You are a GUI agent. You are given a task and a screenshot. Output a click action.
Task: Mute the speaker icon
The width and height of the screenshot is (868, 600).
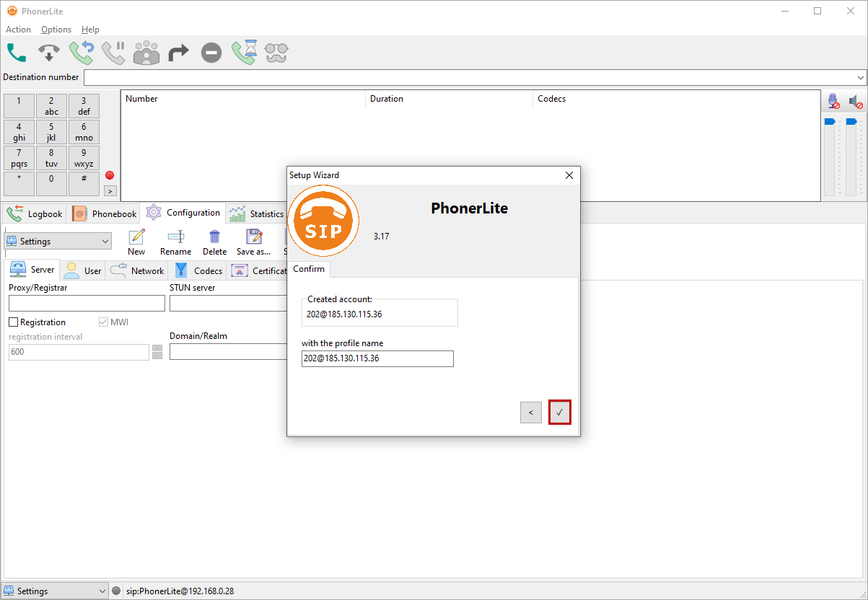coord(855,102)
